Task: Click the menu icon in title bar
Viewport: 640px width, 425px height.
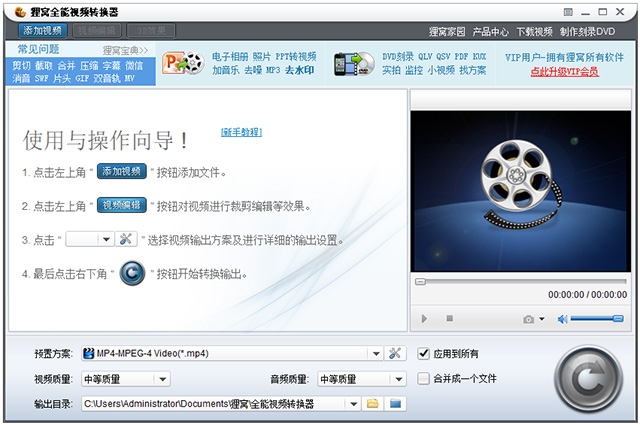Action: [x=568, y=12]
